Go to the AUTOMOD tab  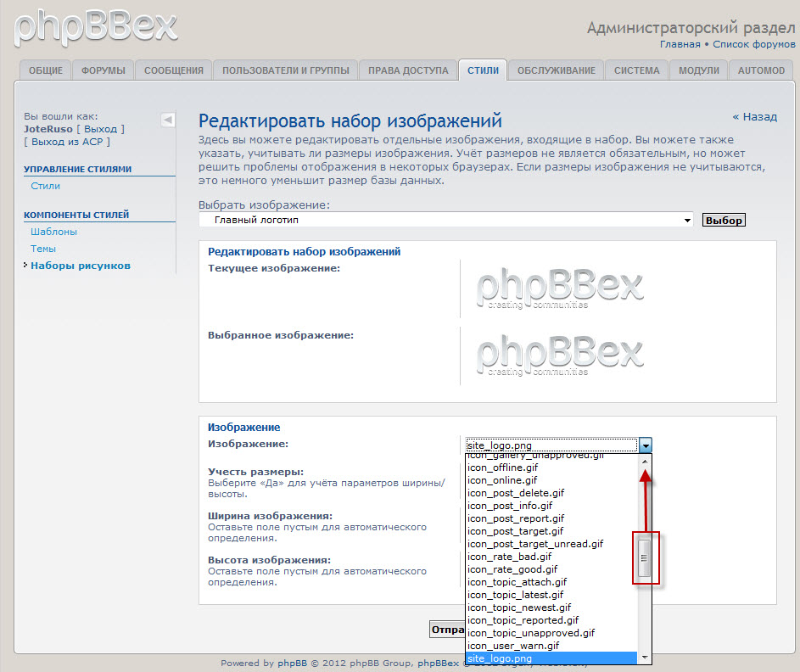tap(761, 70)
